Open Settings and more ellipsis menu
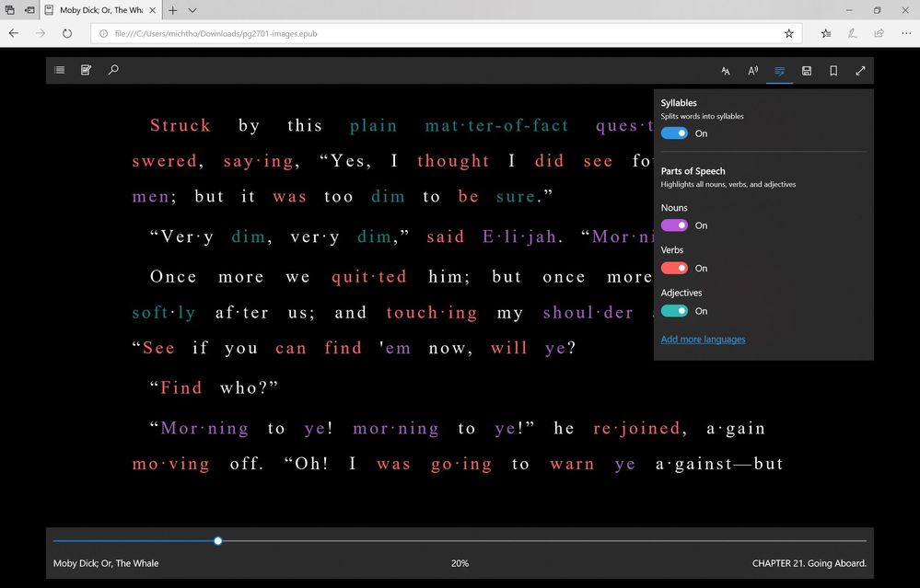Viewport: 920px width, 588px height. click(906, 33)
